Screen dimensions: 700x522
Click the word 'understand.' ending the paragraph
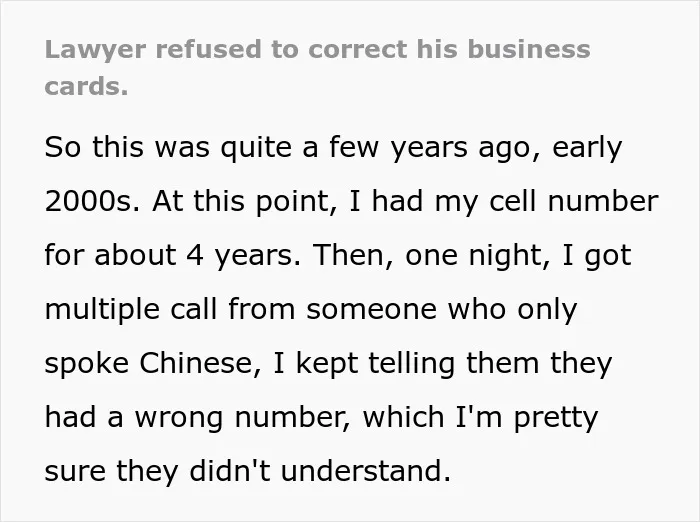click(366, 470)
